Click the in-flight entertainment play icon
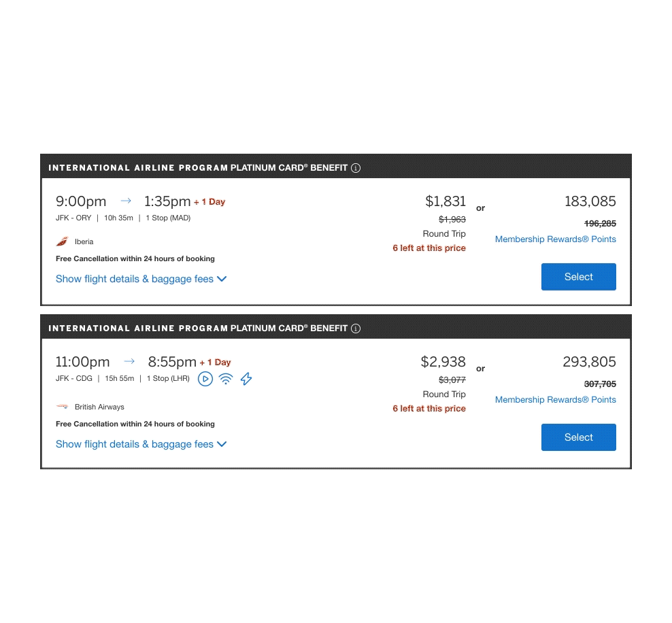The height and width of the screenshot is (623, 672). click(x=205, y=379)
